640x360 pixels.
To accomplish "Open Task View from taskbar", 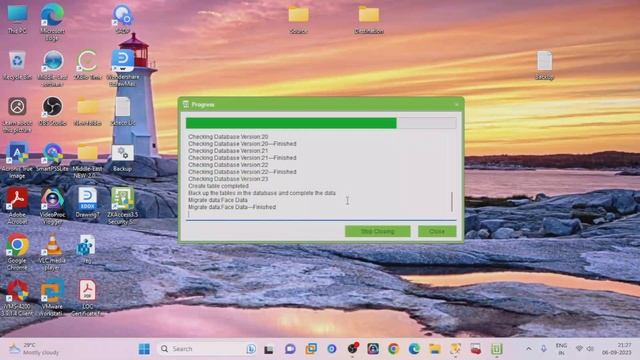I will pos(269,349).
